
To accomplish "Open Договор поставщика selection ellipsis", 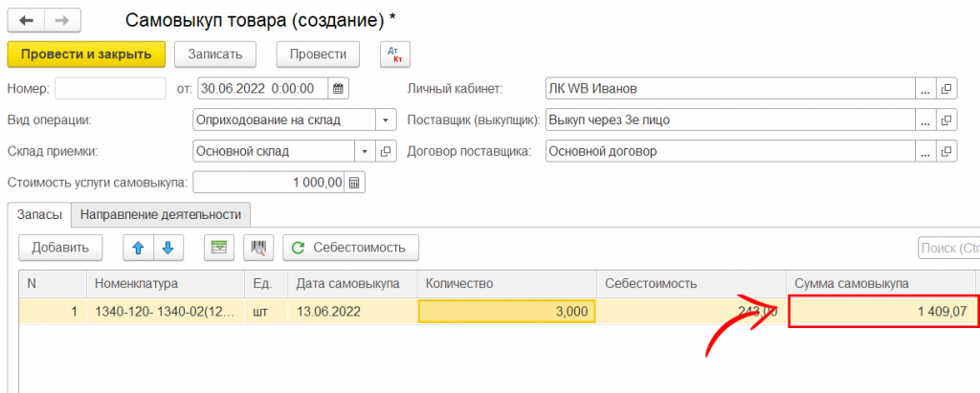I will pos(924,151).
